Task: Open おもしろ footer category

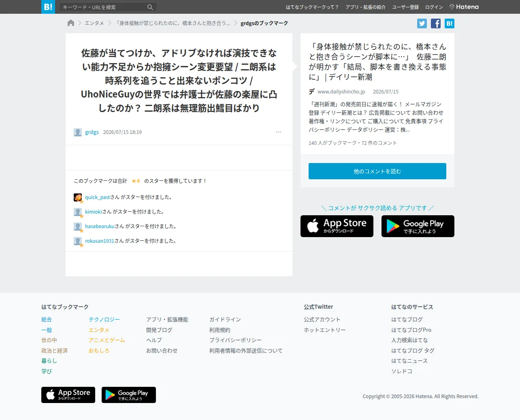Action: coord(99,351)
